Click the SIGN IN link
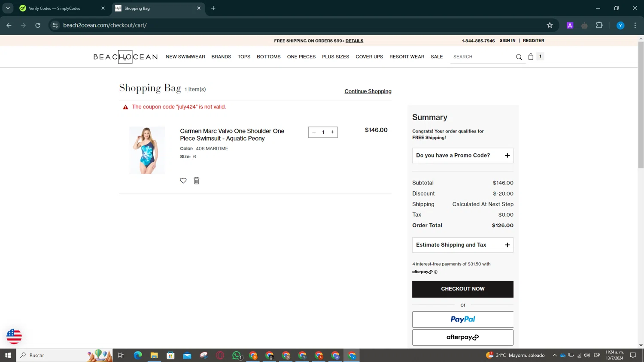 coord(507,40)
